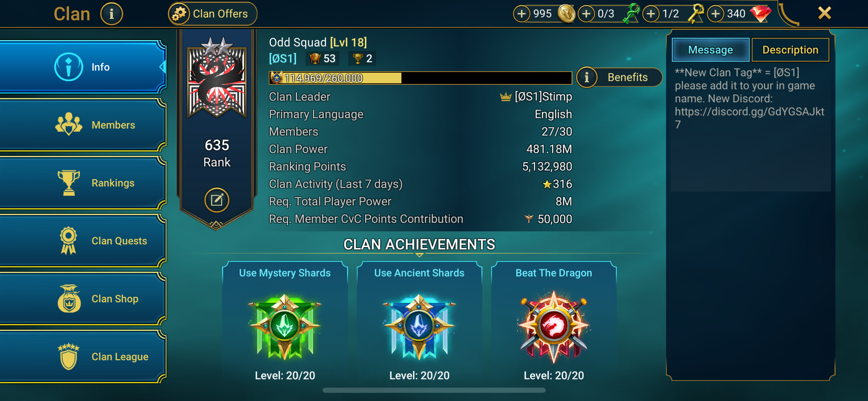Open the Clan League section
Screen dimensions: 868x401
[83, 357]
